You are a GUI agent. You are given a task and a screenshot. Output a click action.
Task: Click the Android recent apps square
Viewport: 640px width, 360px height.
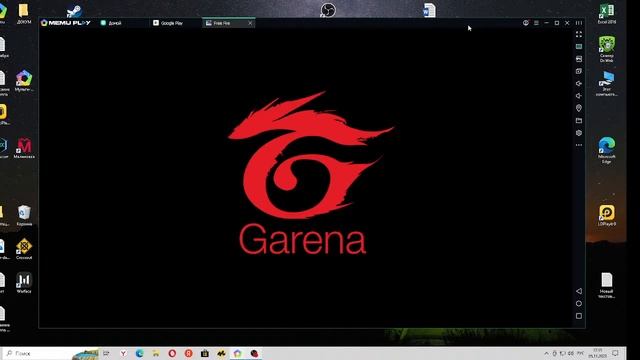click(579, 316)
